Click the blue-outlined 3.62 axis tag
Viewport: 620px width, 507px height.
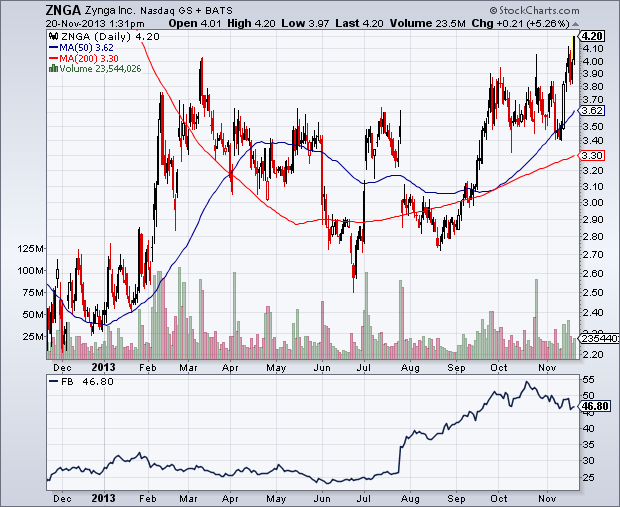pyautogui.click(x=592, y=111)
